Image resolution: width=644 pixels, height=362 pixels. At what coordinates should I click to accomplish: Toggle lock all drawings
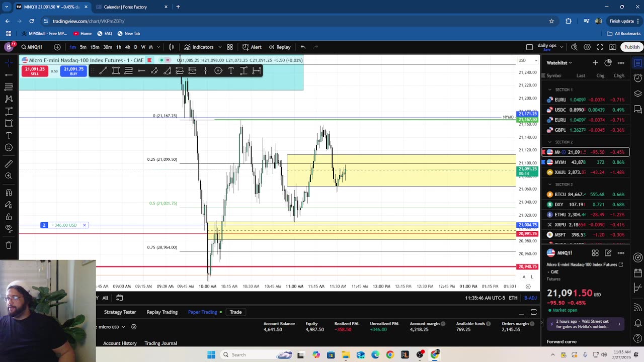pyautogui.click(x=9, y=217)
